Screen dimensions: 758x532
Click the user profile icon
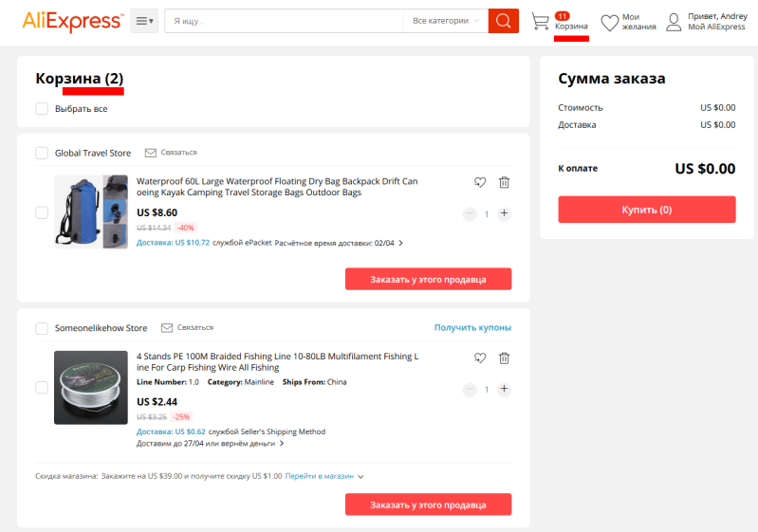[x=674, y=22]
